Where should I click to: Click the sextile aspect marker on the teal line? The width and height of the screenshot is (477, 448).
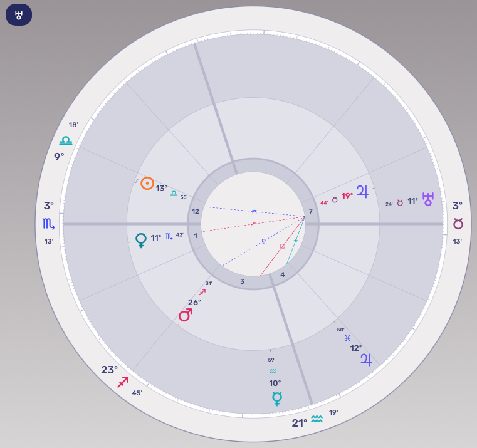[296, 240]
